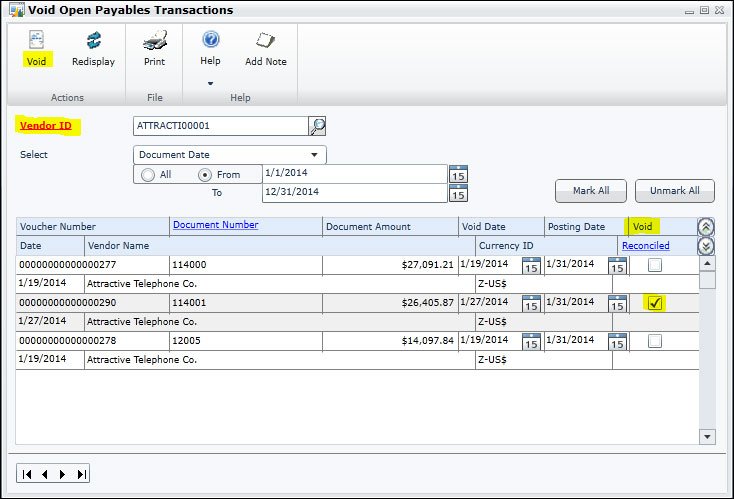The height and width of the screenshot is (499, 734).
Task: Click the From date field 1/1/2014
Action: point(355,173)
